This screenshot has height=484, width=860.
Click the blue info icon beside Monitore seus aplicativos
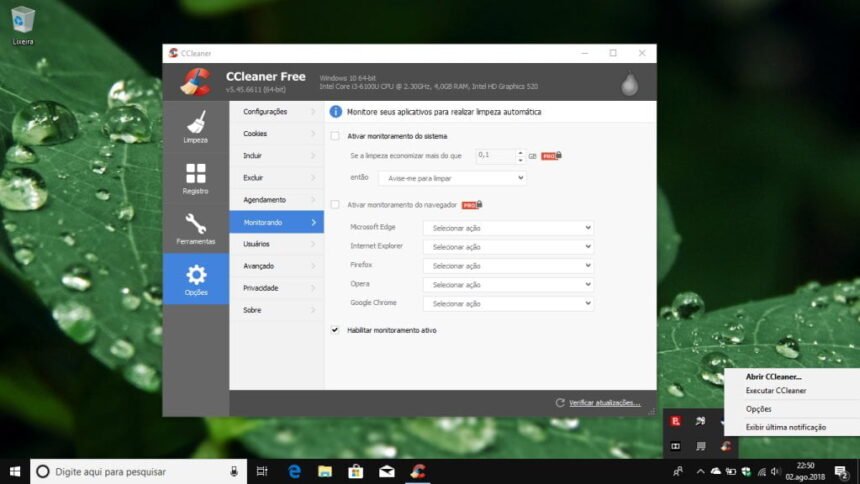click(x=335, y=112)
